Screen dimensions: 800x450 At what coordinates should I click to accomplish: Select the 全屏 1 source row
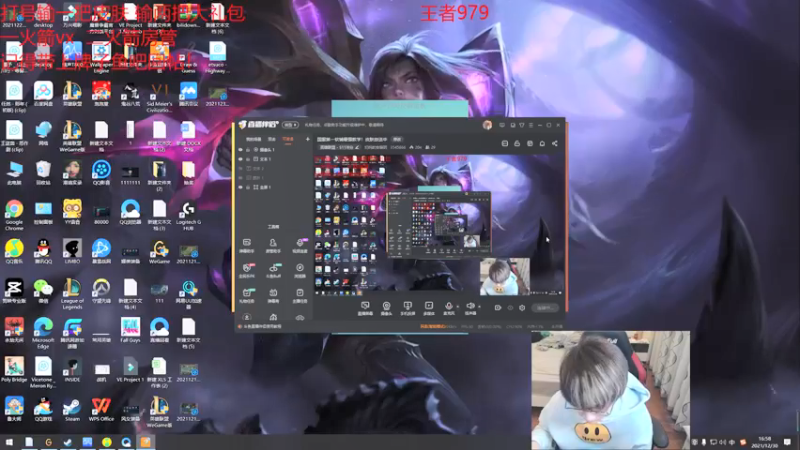[273, 187]
